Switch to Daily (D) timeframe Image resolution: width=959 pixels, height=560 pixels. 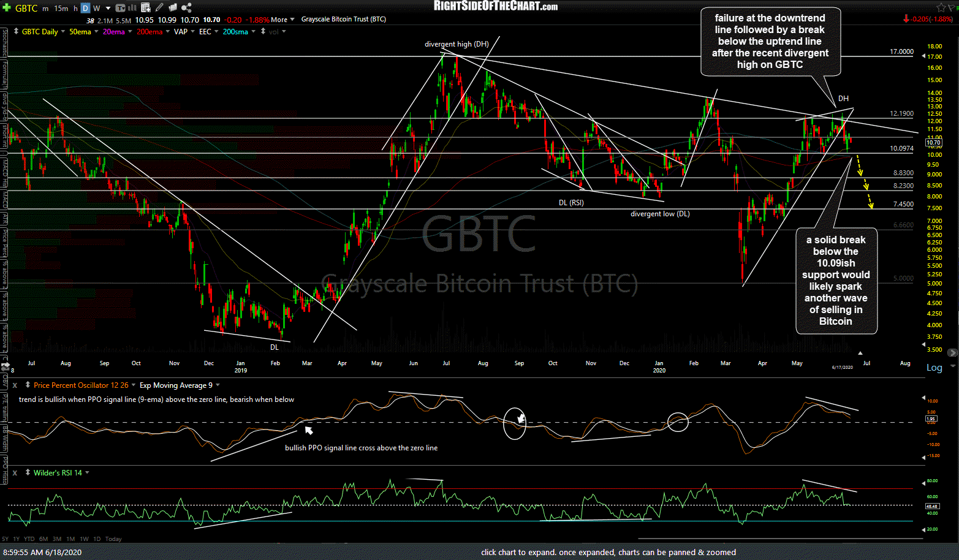pos(86,8)
